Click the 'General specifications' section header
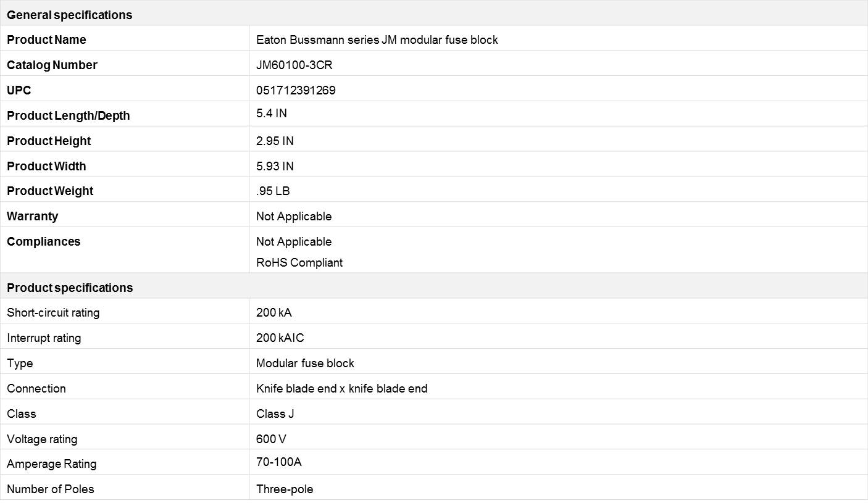868x503 pixels. point(69,15)
